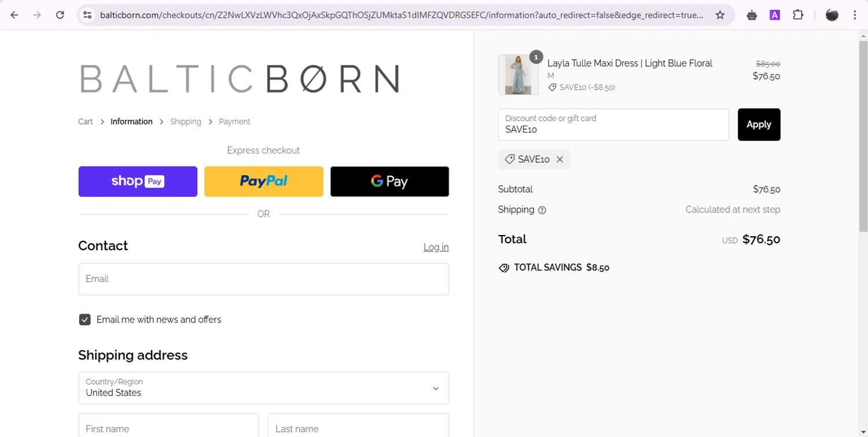Click the $76.50 total amount
The height and width of the screenshot is (437, 868).
[761, 240]
